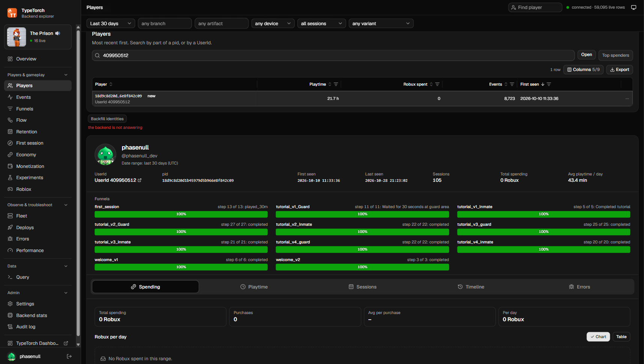Click the Export button
Image resolution: width=644 pixels, height=364 pixels.
point(620,69)
